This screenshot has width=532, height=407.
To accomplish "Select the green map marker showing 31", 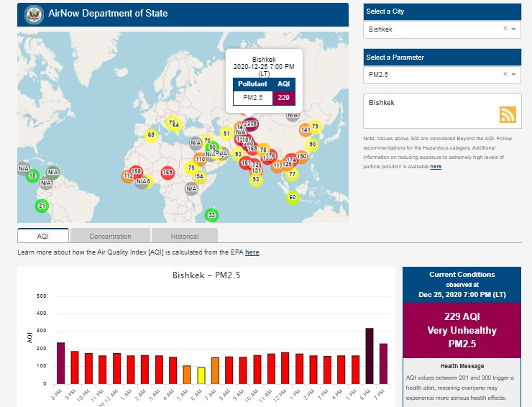I will pos(42,206).
